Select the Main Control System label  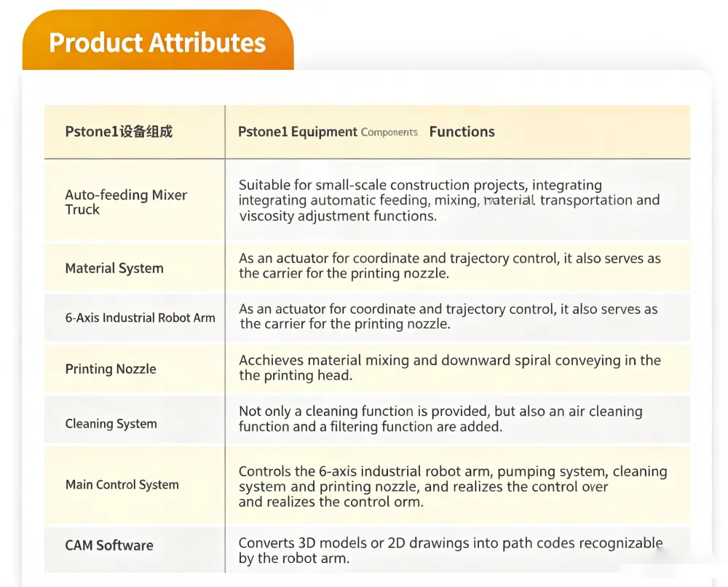pyautogui.click(x=122, y=484)
